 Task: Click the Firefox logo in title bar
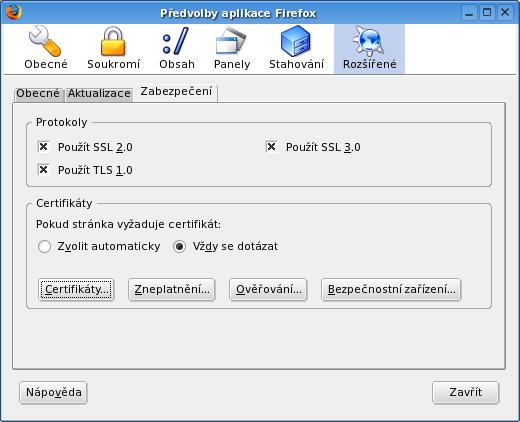click(x=13, y=12)
